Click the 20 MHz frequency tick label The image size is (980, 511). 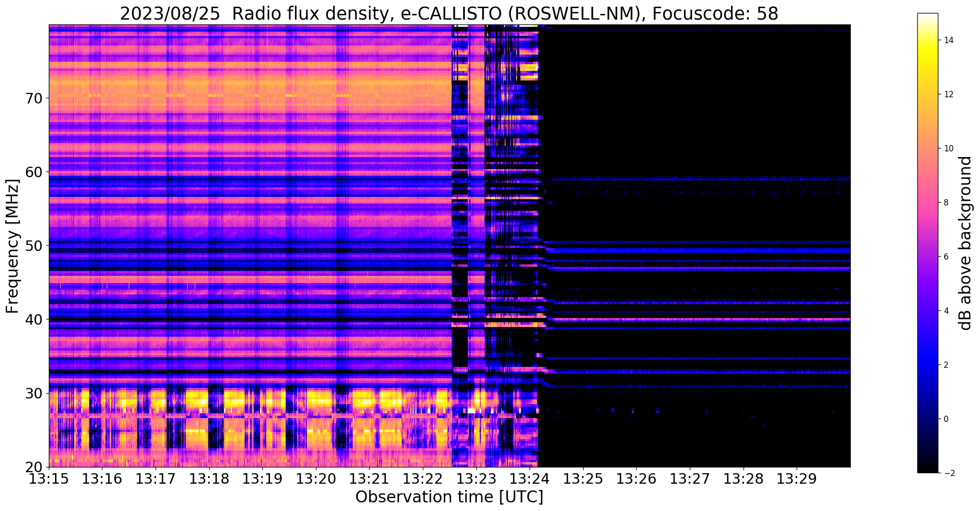(34, 467)
